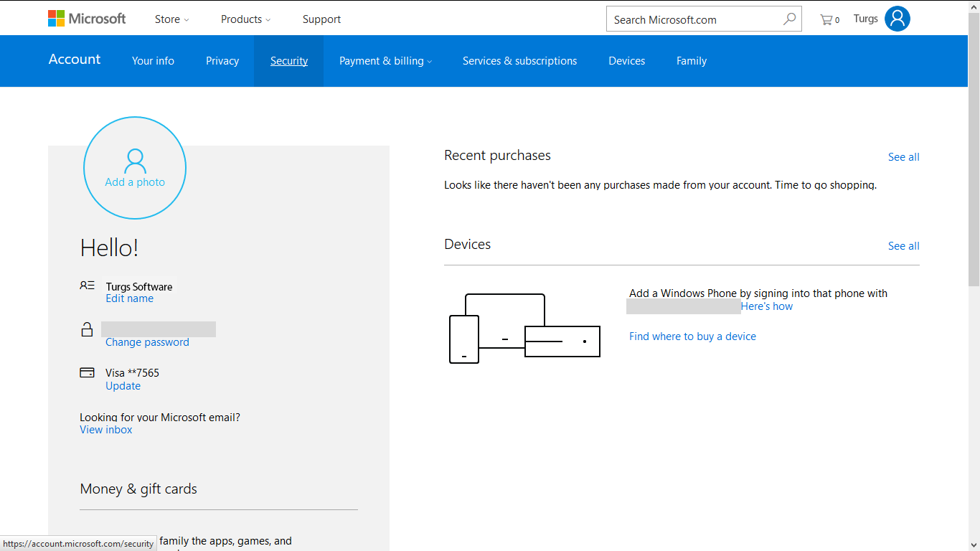Click See all for Devices
This screenshot has width=980, height=551.
(x=903, y=246)
